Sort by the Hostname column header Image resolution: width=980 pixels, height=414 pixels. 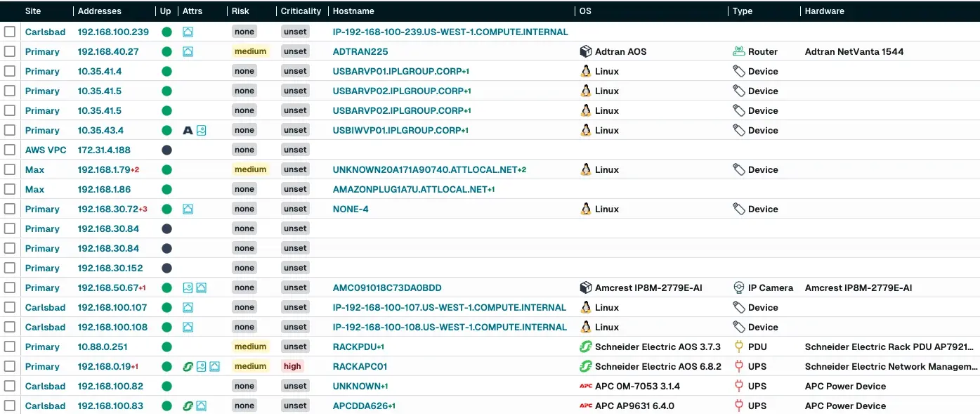click(353, 11)
